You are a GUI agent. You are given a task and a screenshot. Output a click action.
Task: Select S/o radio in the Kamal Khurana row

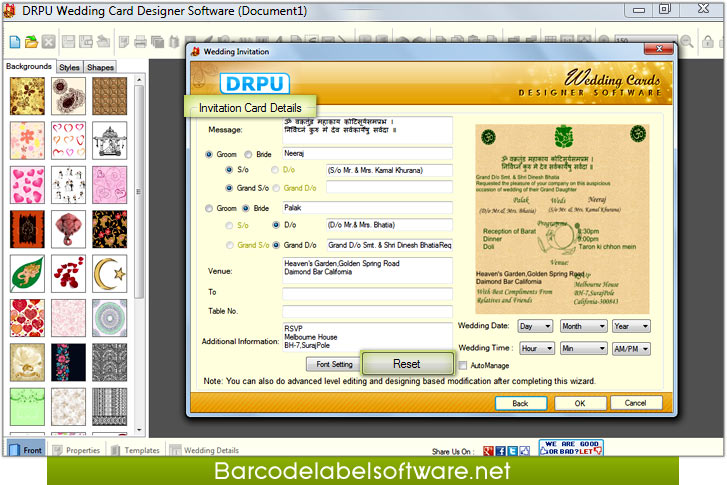(x=229, y=170)
